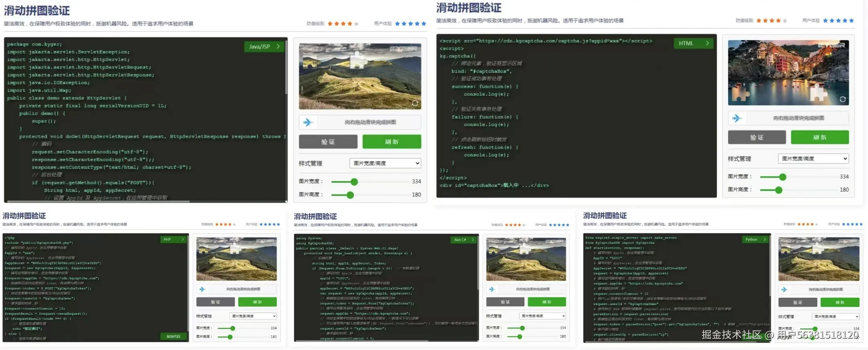Click the 向右拖动滑块完成拼图 track in the Java/JSP panel
Screen dimensions: 868x350
360,122
